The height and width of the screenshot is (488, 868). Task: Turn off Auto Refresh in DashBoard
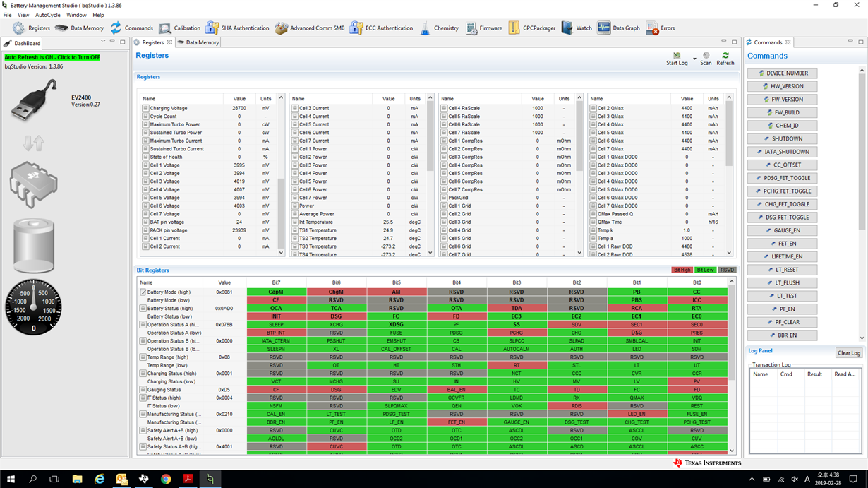(52, 57)
